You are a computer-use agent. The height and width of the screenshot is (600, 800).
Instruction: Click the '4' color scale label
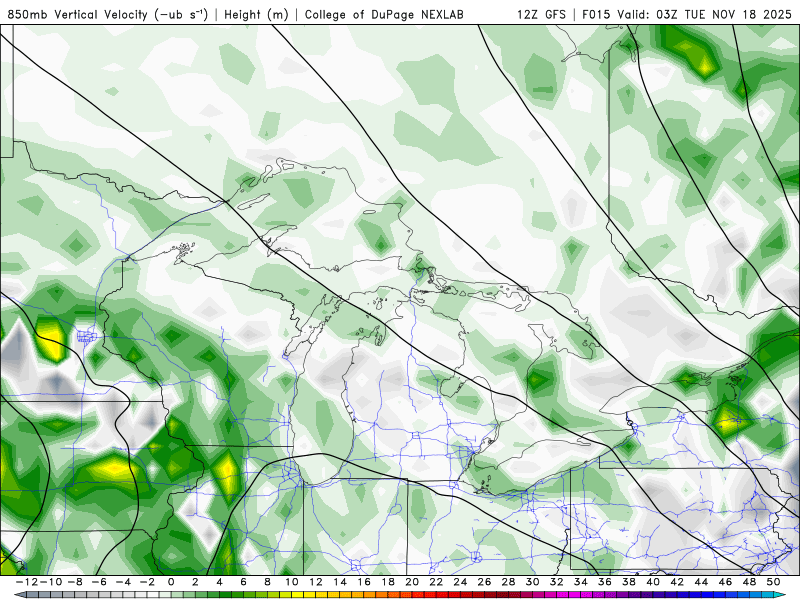(219, 582)
